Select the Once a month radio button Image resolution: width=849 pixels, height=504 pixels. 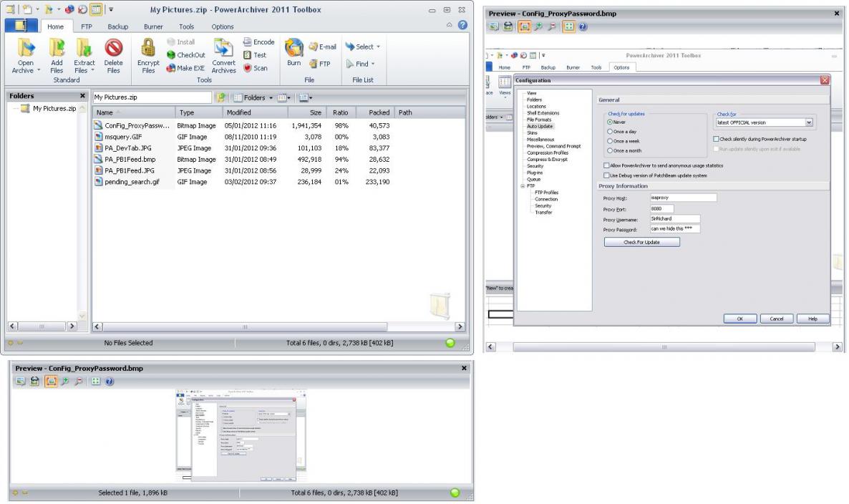[x=610, y=150]
